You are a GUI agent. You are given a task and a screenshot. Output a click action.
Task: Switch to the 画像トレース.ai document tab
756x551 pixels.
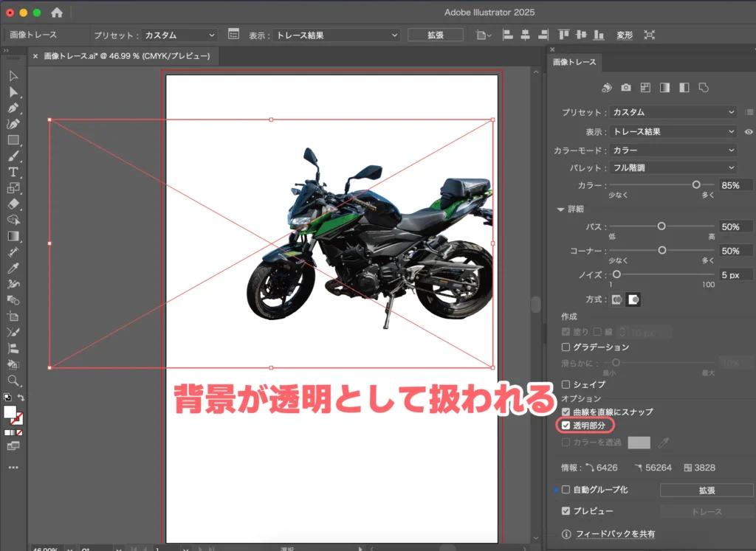(126, 56)
